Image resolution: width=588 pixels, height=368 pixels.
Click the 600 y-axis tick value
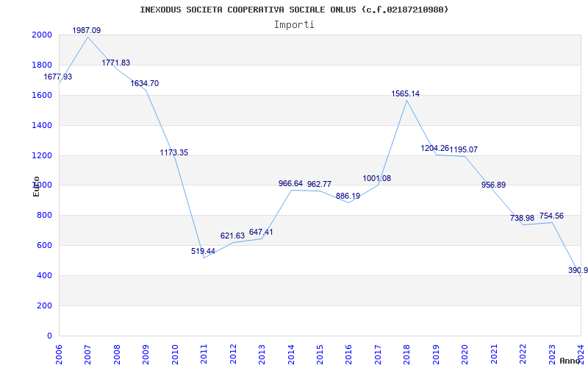click(45, 245)
